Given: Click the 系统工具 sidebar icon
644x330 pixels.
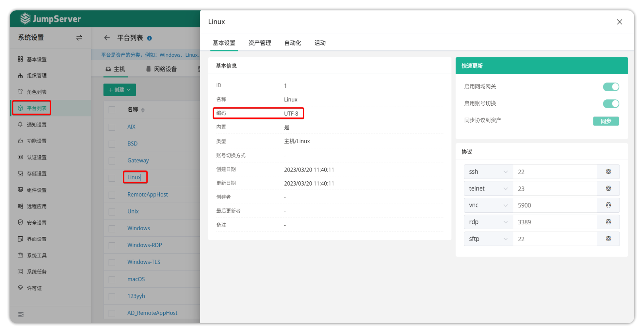Looking at the screenshot, I should pos(20,255).
